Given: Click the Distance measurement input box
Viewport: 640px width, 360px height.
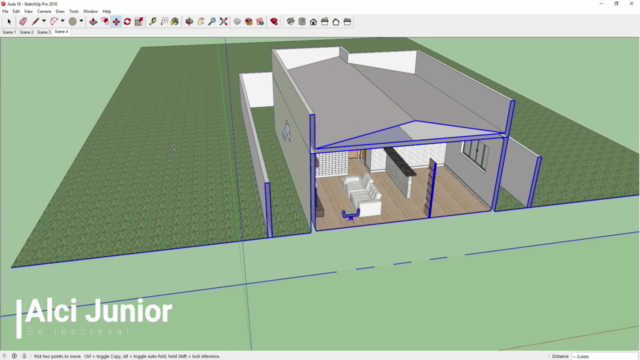Looking at the screenshot, I should click(x=605, y=356).
